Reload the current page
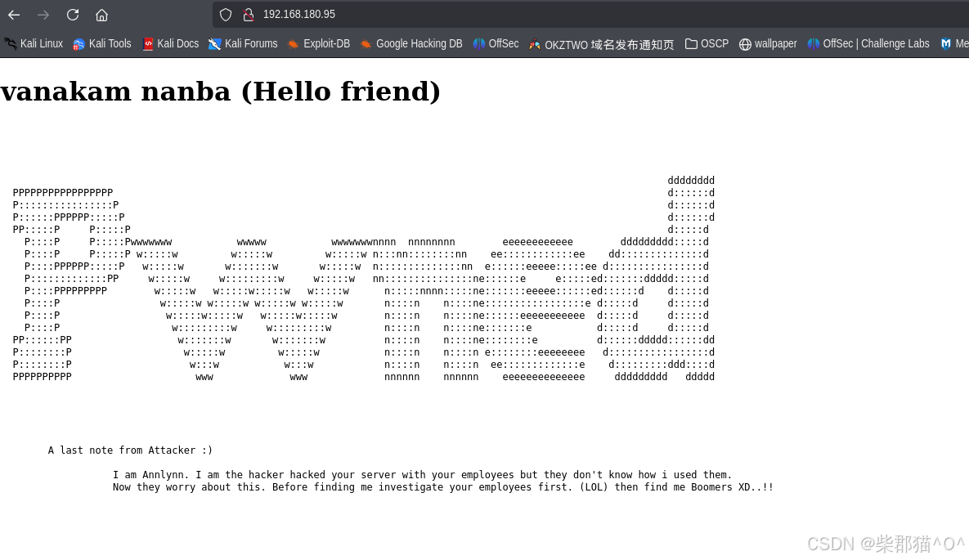The image size is (969, 560). 73,15
